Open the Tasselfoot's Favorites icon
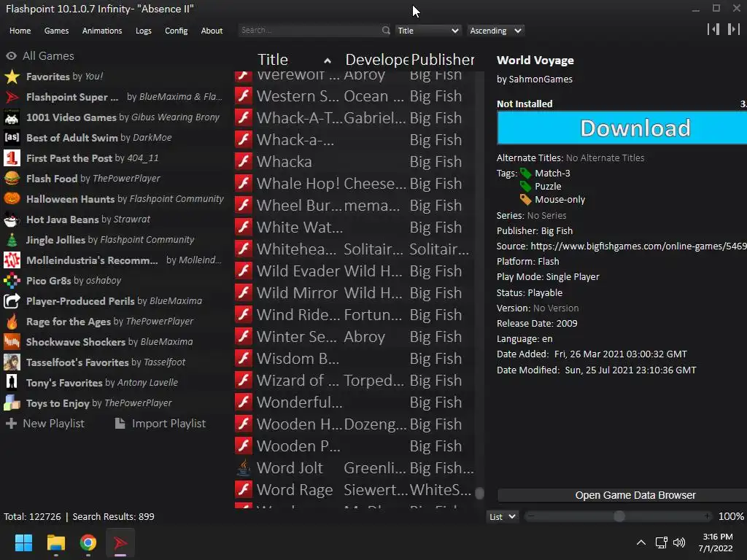Screen dimensions: 747x560 (12, 362)
